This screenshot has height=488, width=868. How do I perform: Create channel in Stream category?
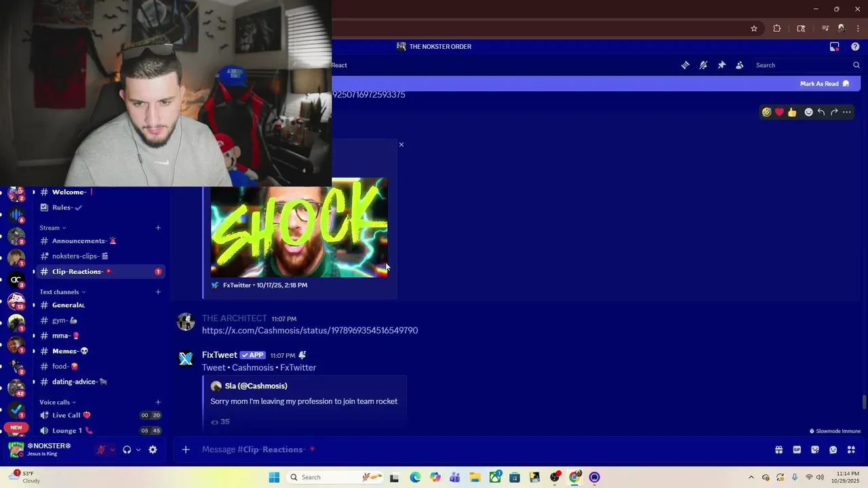point(158,228)
